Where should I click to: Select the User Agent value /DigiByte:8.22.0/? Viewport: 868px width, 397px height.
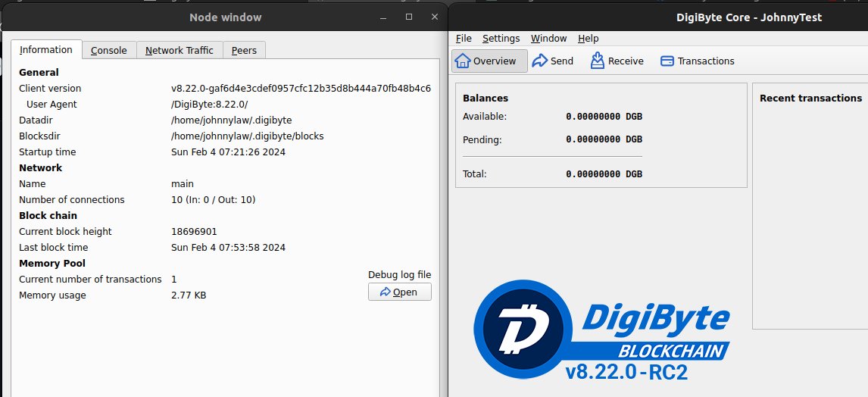point(209,105)
